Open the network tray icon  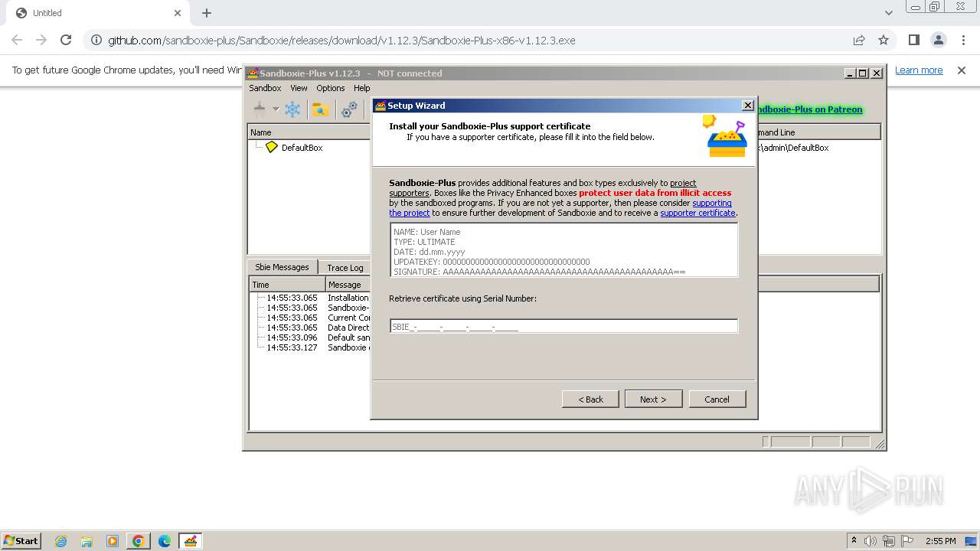(x=888, y=541)
